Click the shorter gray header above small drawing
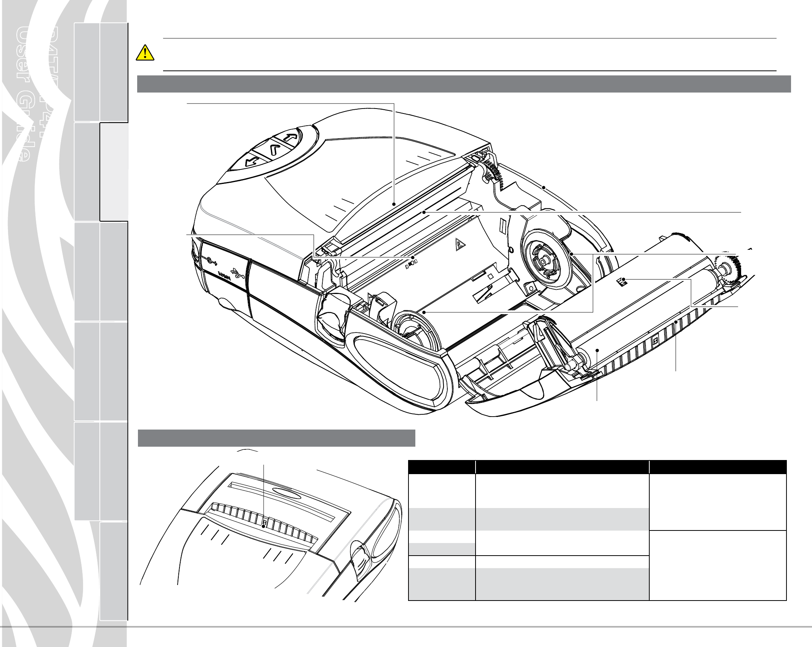The width and height of the screenshot is (812, 647). [276, 438]
